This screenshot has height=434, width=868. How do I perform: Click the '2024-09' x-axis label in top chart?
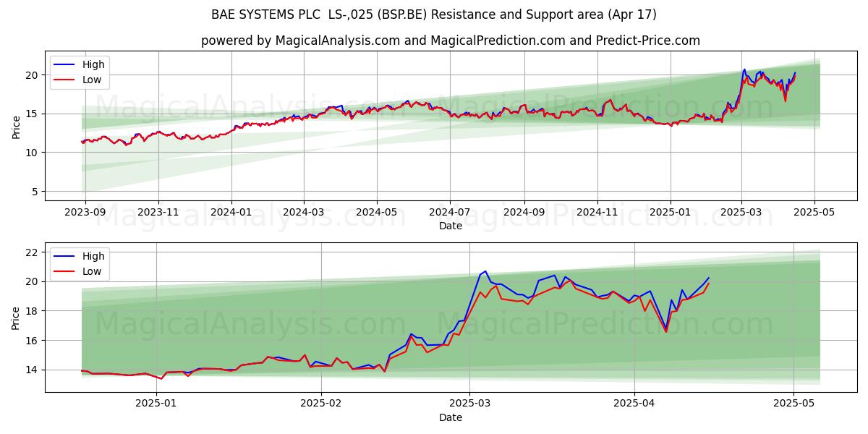[x=524, y=213]
